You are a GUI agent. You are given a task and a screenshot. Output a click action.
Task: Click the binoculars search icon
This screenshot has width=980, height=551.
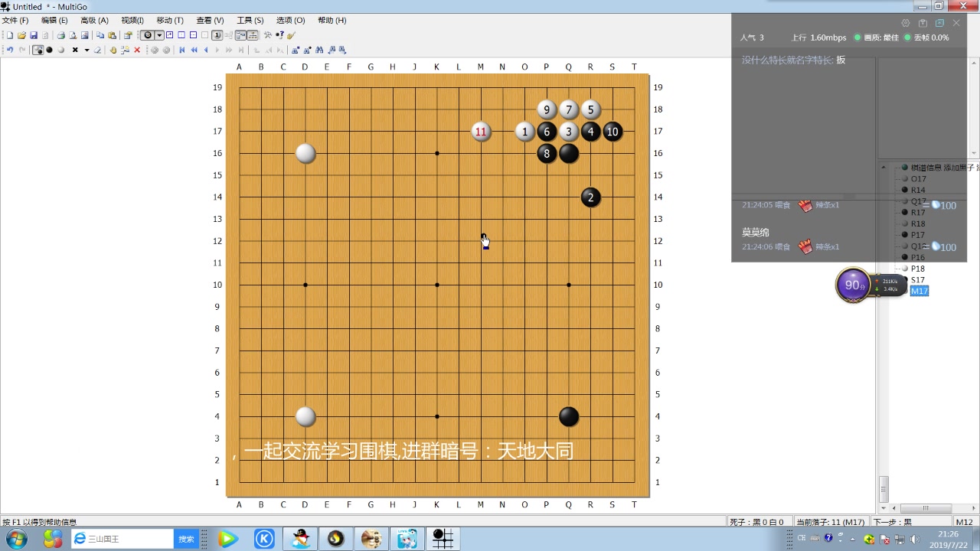tap(319, 50)
